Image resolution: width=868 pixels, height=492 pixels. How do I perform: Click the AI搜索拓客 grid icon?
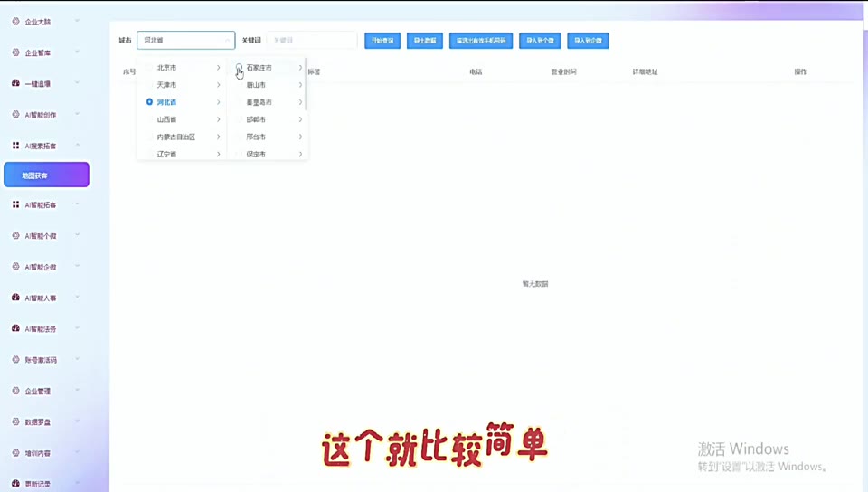(x=15, y=146)
